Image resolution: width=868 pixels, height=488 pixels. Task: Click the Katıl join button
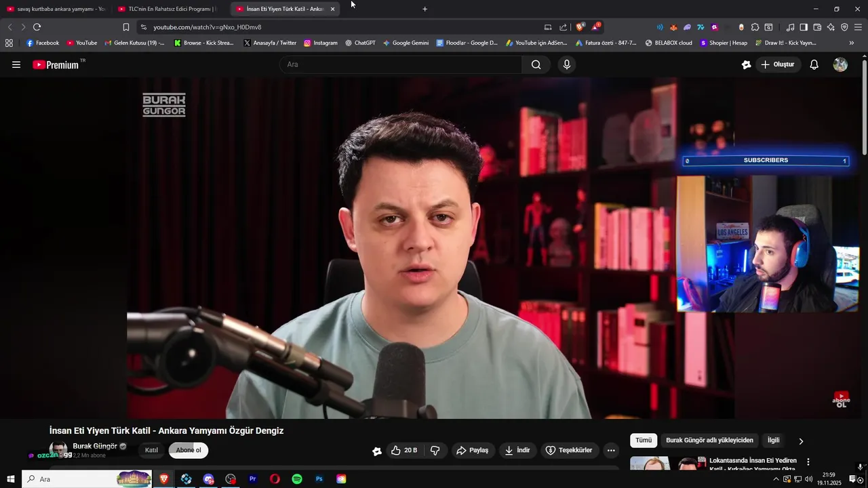click(151, 450)
